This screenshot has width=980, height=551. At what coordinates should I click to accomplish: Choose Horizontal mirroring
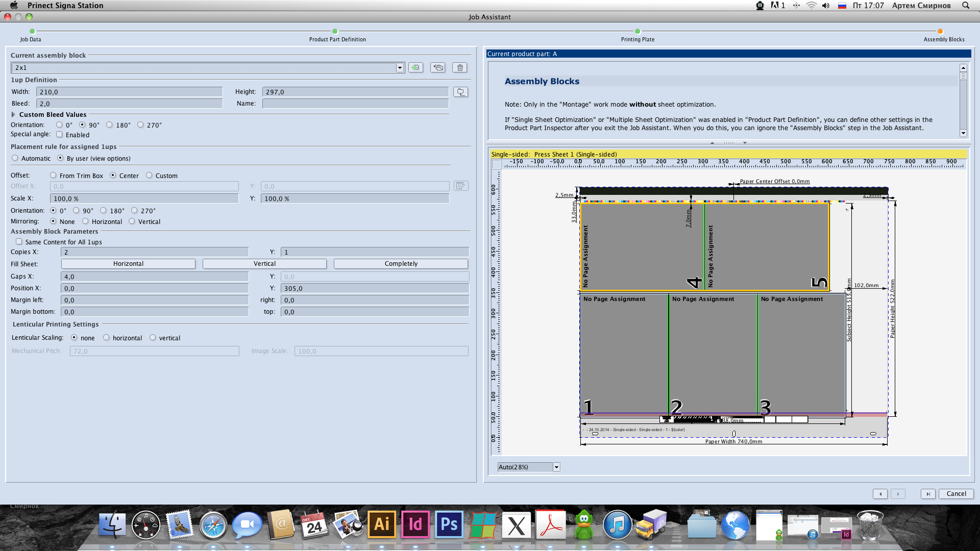(85, 221)
